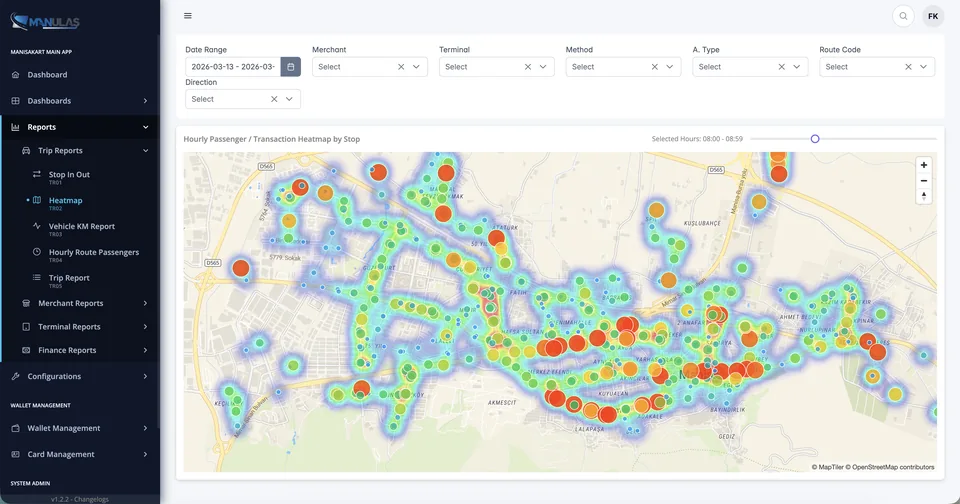Screen dimensions: 960x504
Task: Expand the Terminal Reports chevron
Action: (x=145, y=326)
